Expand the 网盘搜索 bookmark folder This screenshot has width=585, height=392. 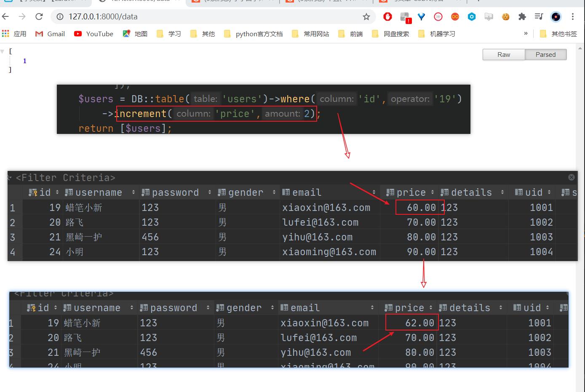coord(390,34)
